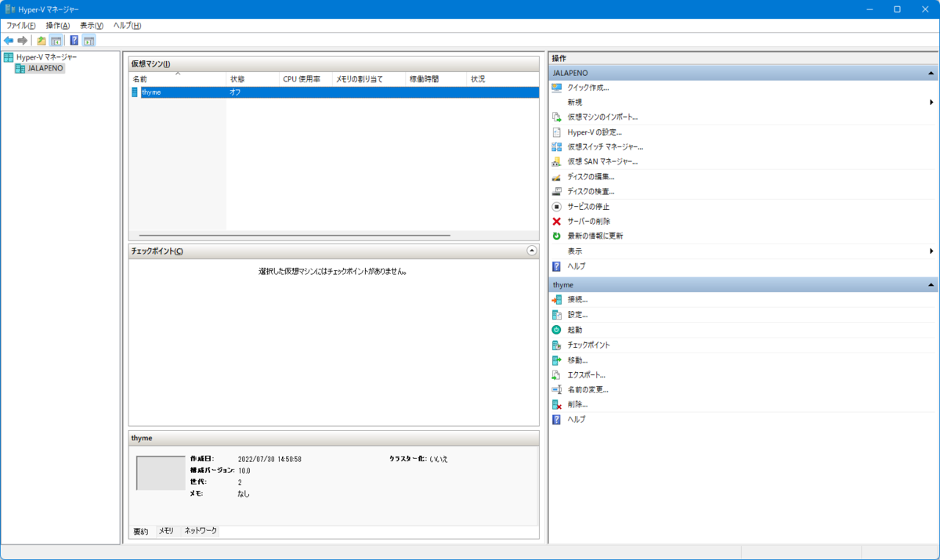Click the 名前の変更 rename icon
This screenshot has width=940, height=560.
pos(557,389)
